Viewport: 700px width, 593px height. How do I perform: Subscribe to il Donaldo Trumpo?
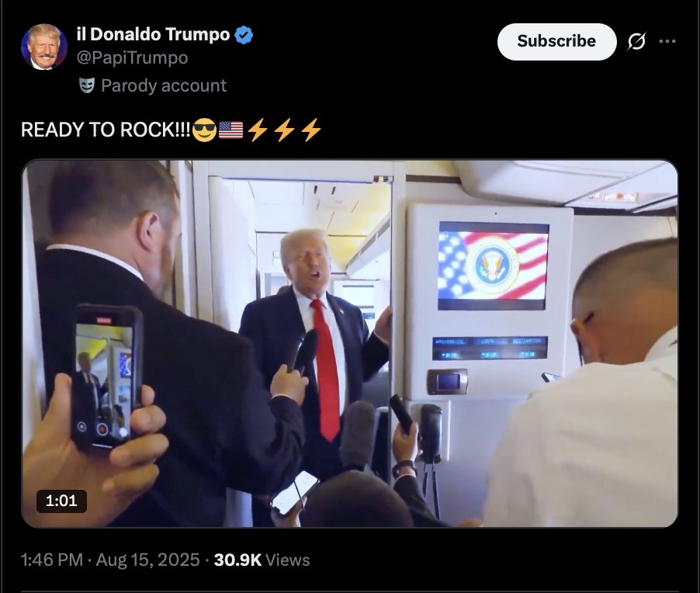556,42
